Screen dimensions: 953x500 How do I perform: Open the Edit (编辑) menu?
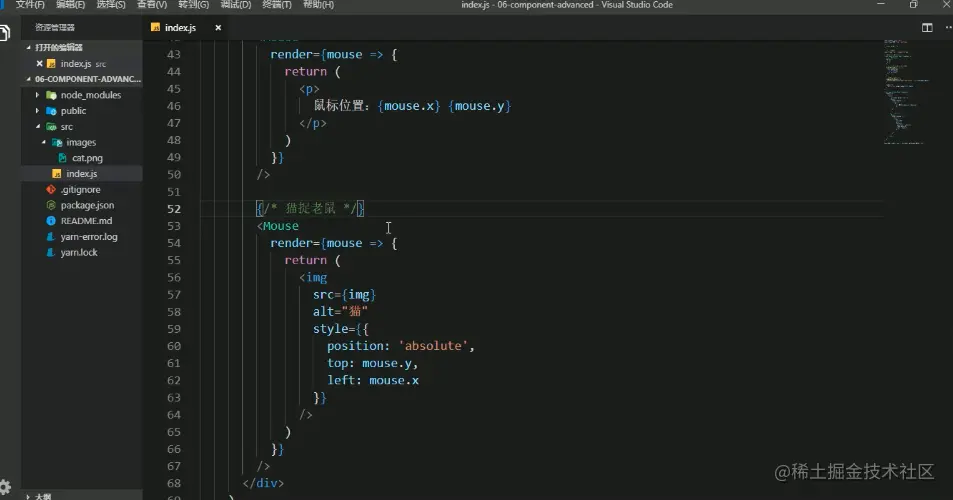[71, 5]
